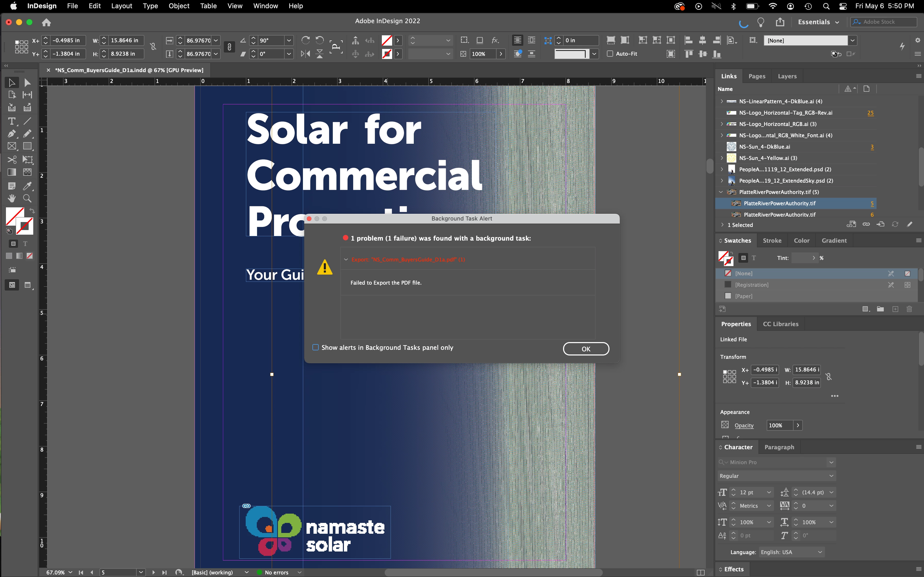Select the Direct Selection tool
Screen dimensions: 924x577
[x=27, y=82]
